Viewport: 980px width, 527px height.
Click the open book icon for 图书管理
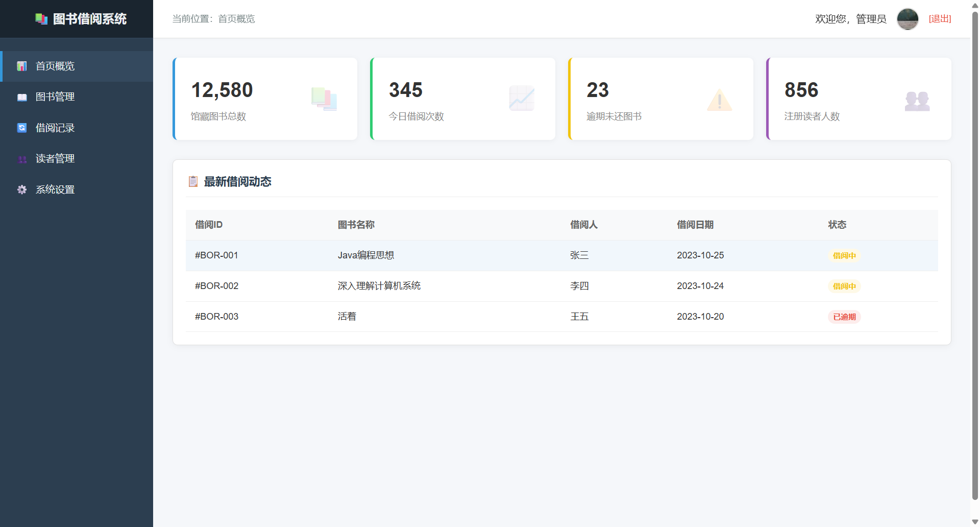(x=22, y=97)
